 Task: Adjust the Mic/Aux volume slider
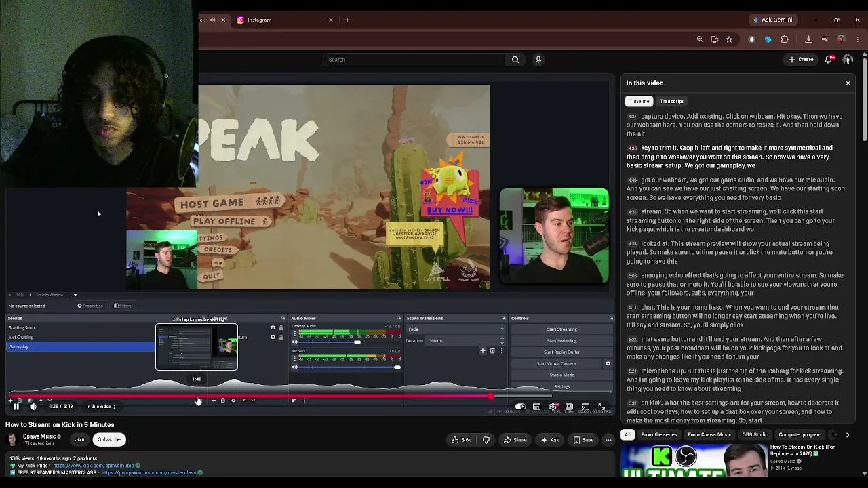350,367
